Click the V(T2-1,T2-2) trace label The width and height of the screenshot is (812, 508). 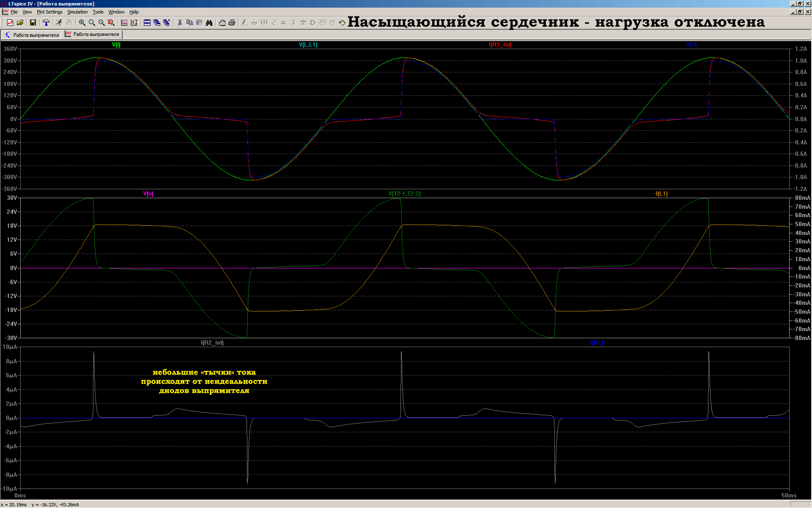click(404, 193)
